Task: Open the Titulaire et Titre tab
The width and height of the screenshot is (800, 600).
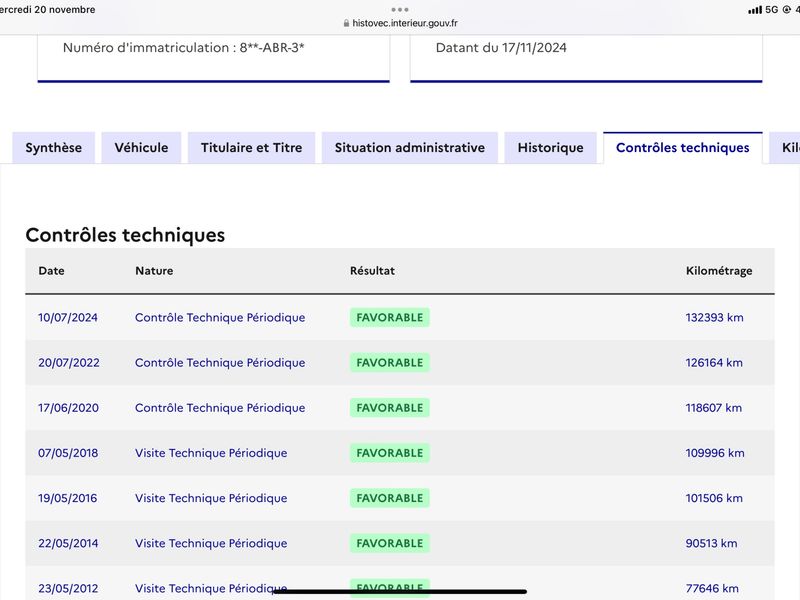Action: 252,148
